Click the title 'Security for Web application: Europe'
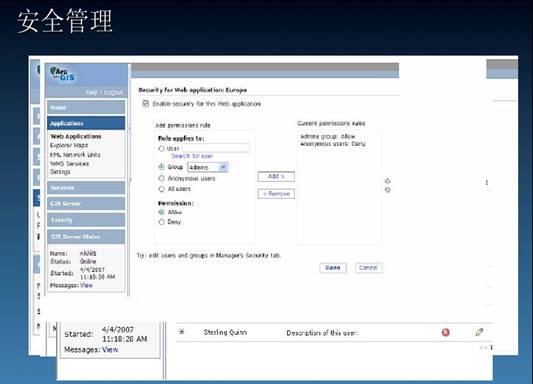The width and height of the screenshot is (533, 384). pos(192,90)
